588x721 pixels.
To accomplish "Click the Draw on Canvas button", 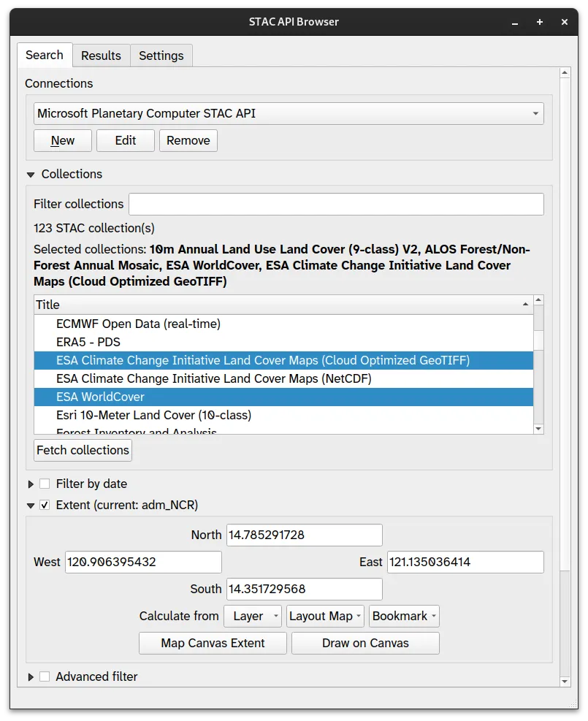I will point(365,643).
